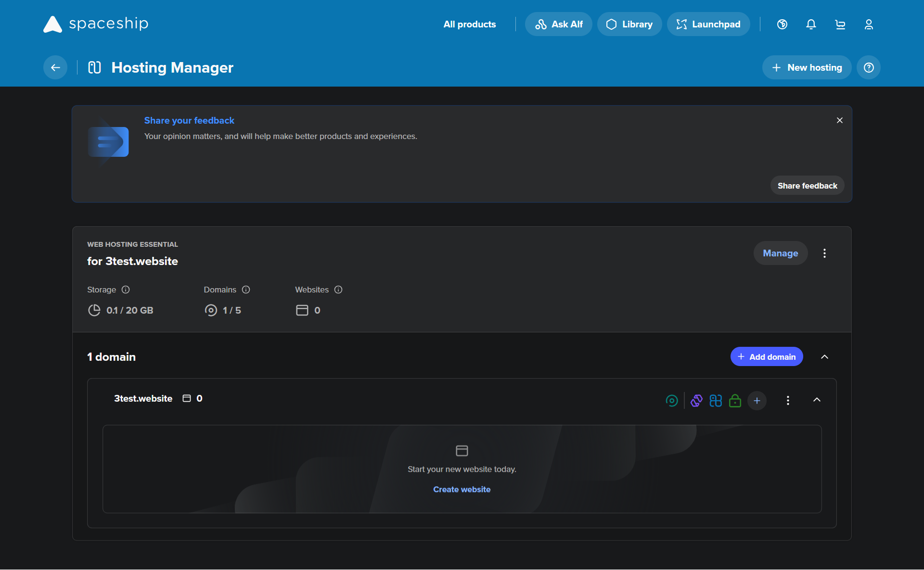
Task: Click Manage for Web Hosting Essential
Action: click(x=781, y=253)
